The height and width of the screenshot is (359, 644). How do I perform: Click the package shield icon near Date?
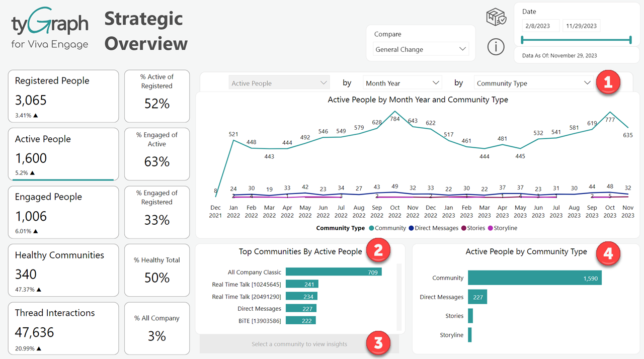(496, 18)
